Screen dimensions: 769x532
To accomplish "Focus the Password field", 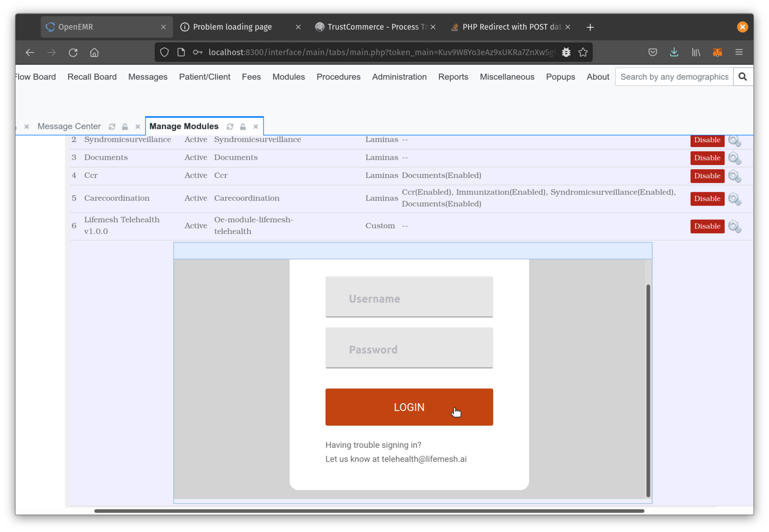I will pos(409,348).
